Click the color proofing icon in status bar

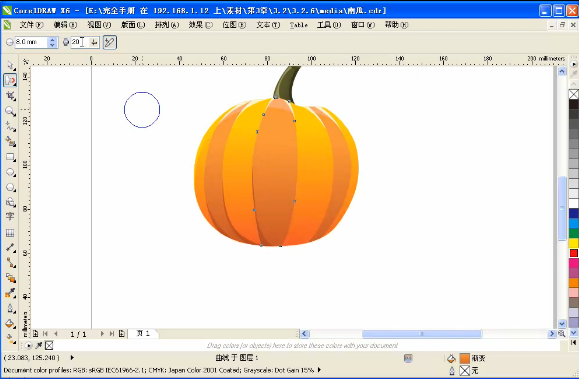[408, 358]
